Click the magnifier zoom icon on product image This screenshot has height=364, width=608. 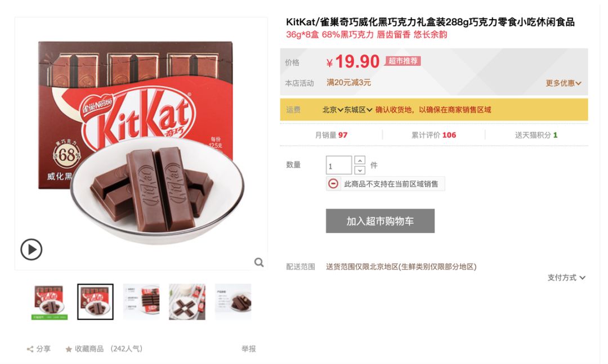point(259,262)
